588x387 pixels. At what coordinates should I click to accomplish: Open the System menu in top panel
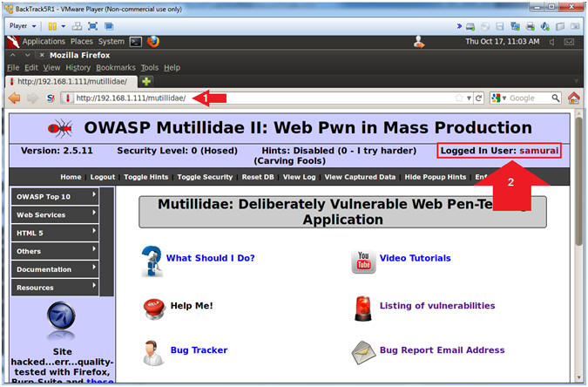pos(112,42)
